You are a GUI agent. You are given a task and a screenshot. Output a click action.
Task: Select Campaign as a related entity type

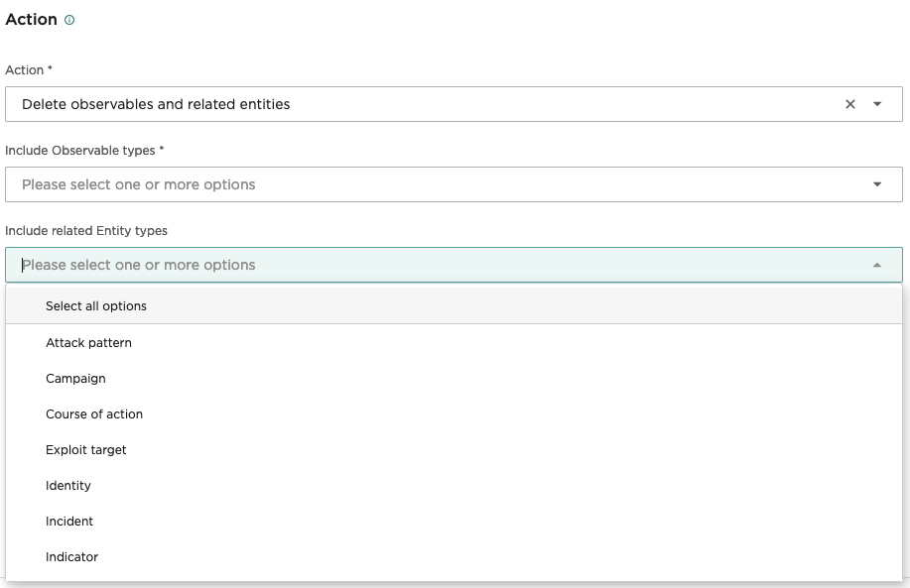click(75, 378)
